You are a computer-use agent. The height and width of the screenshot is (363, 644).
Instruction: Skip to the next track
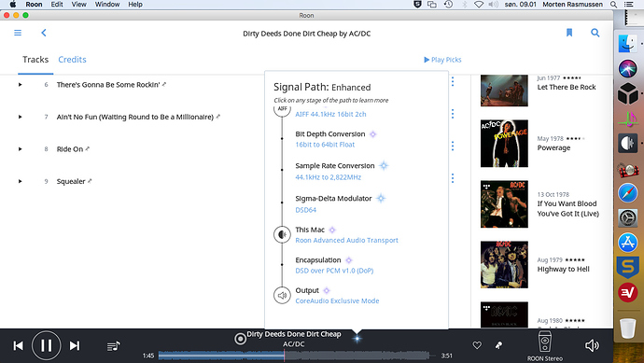[75, 345]
